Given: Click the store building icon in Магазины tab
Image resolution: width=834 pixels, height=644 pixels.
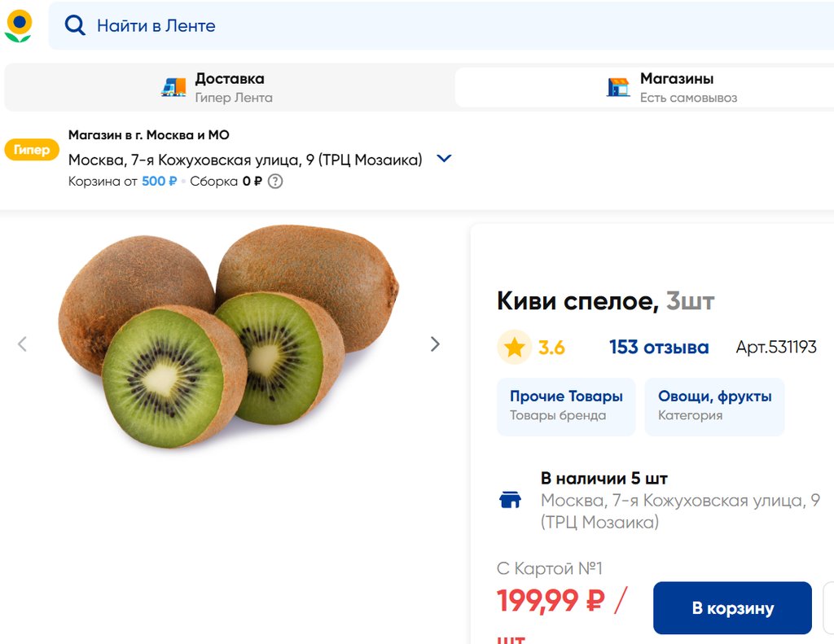Looking at the screenshot, I should coord(618,87).
